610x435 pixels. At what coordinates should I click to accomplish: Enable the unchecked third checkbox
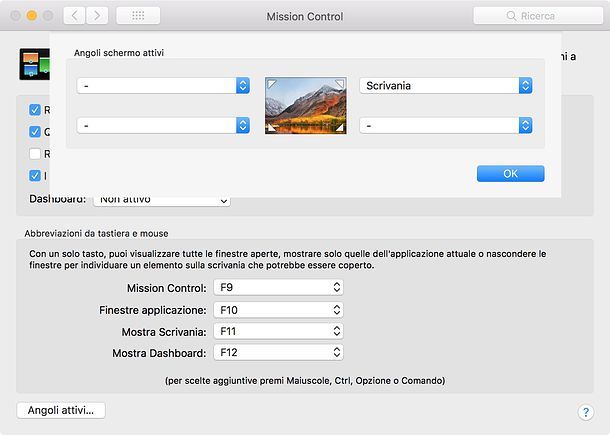click(x=35, y=154)
